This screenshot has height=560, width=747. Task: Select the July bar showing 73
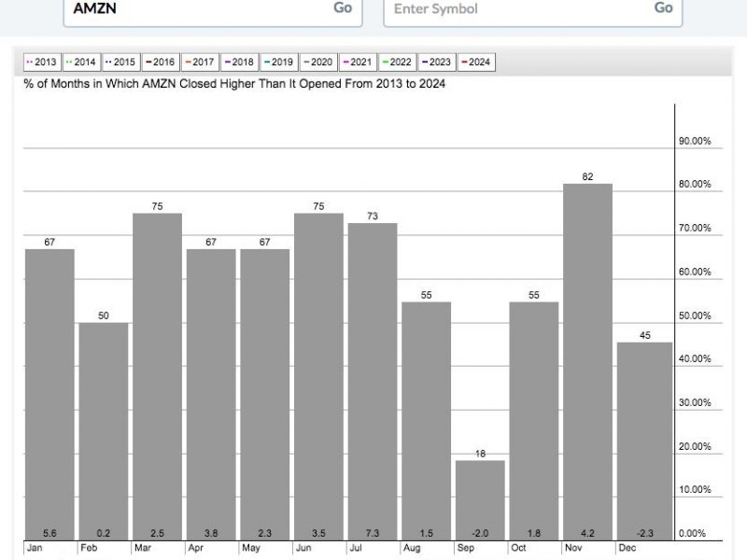pos(373,382)
